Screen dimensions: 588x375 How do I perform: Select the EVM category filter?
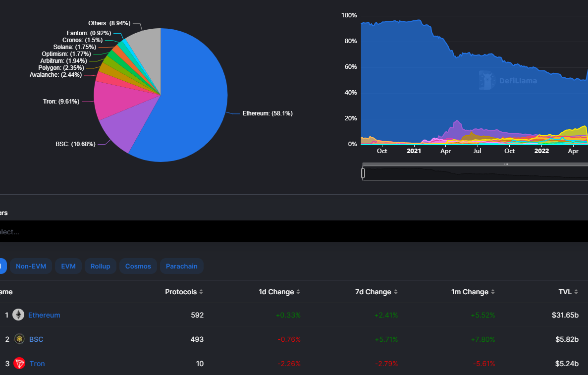tap(68, 267)
